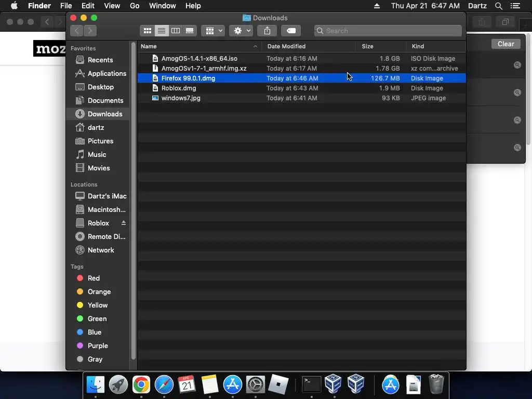Open Music in sidebar
The width and height of the screenshot is (532, 399).
[x=98, y=154]
